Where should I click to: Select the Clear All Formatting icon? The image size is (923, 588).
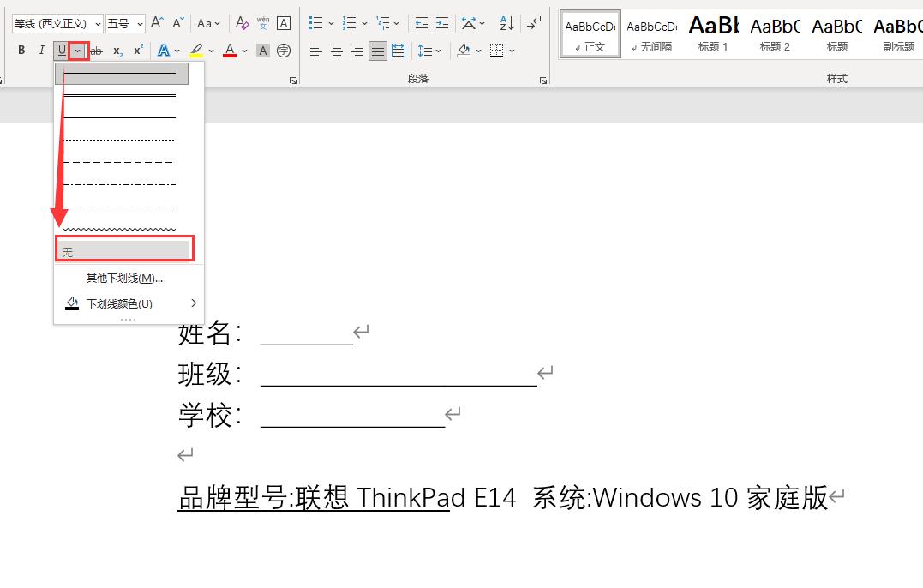[242, 22]
